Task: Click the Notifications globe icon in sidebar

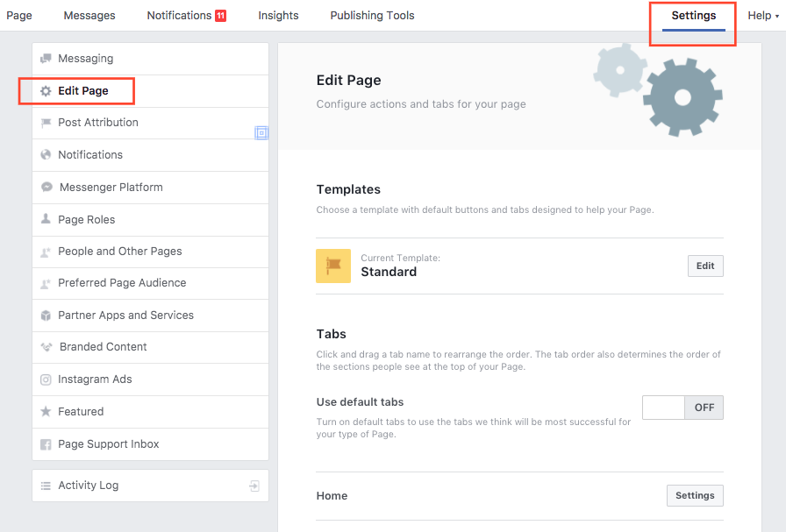Action: pyautogui.click(x=46, y=154)
